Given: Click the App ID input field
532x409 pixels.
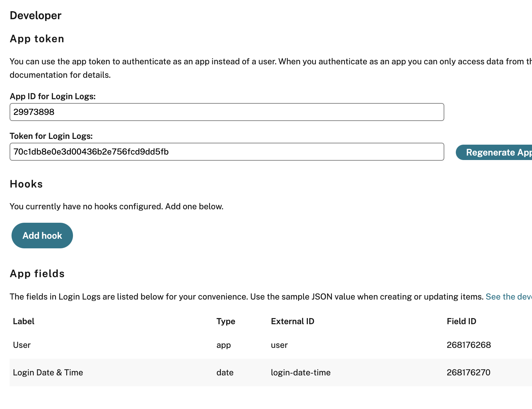Looking at the screenshot, I should (227, 112).
